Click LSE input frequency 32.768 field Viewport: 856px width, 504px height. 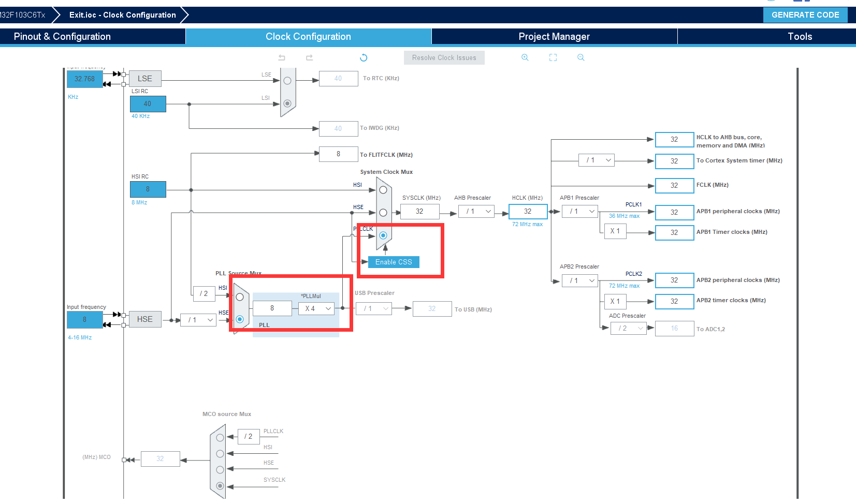[85, 79]
